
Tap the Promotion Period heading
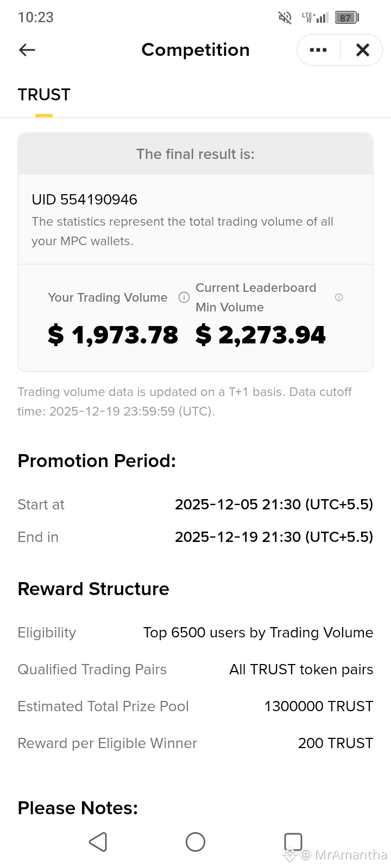(97, 461)
